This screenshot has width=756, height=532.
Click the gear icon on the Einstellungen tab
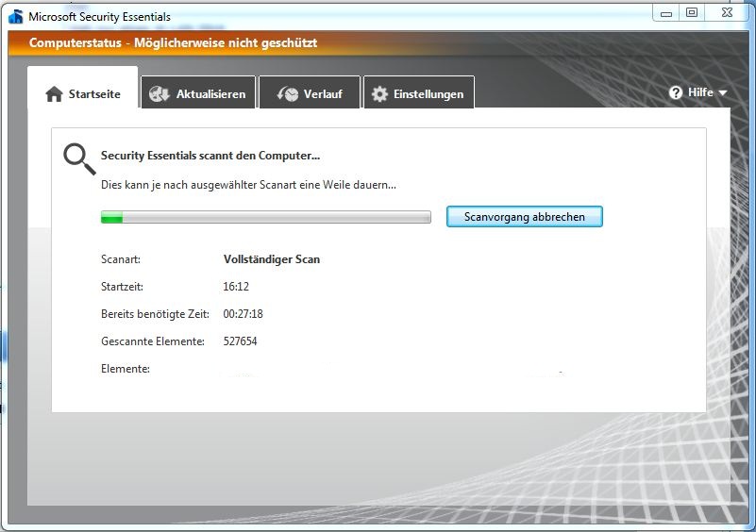click(380, 94)
